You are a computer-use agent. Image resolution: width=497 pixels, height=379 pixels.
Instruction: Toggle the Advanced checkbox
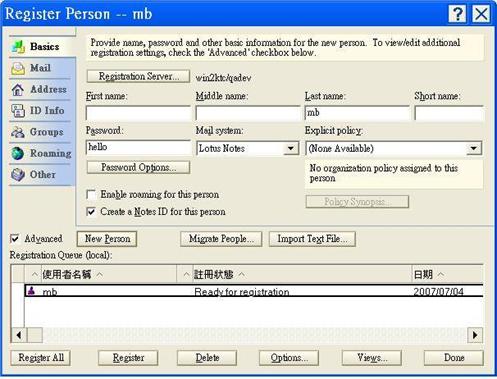(15, 239)
